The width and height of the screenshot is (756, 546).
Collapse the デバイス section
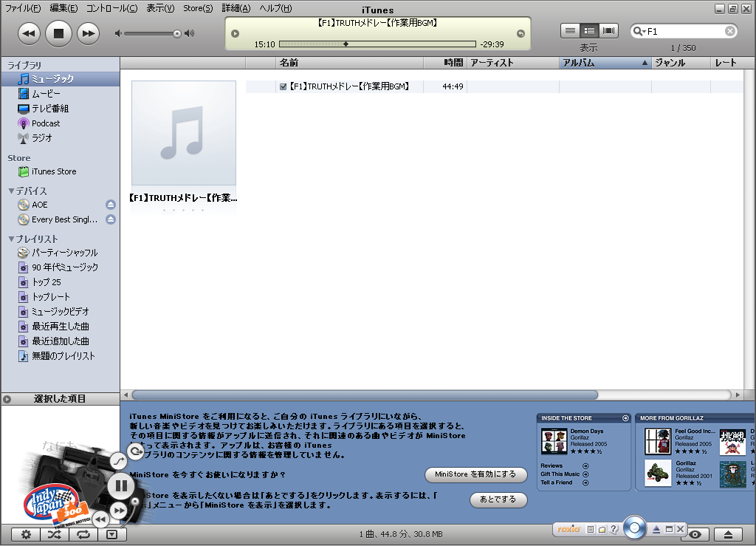(11, 191)
